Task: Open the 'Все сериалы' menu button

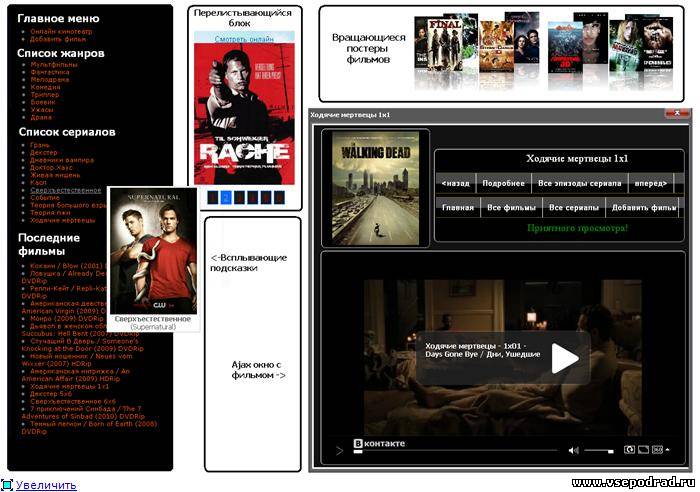Action: tap(574, 208)
